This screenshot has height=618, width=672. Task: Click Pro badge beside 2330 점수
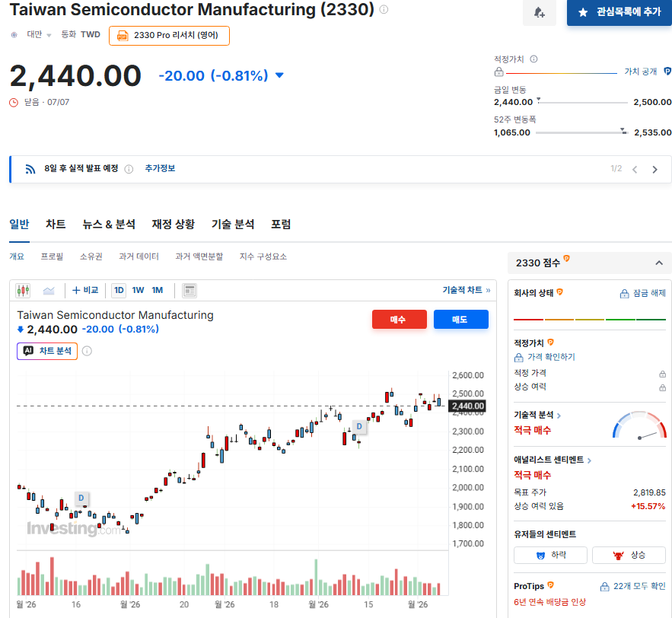pyautogui.click(x=566, y=259)
